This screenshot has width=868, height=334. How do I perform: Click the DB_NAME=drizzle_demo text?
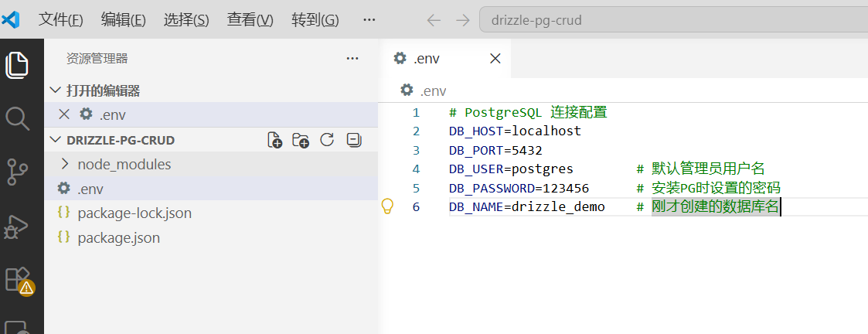point(526,207)
